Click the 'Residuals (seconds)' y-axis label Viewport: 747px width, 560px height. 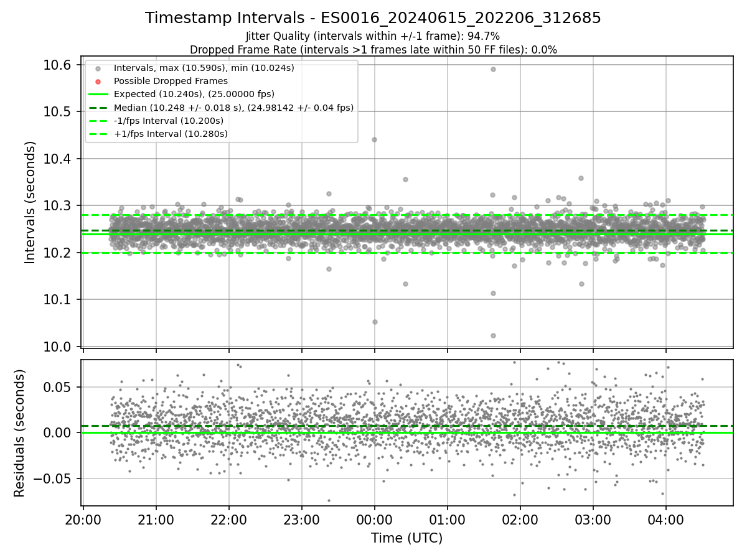pos(20,433)
